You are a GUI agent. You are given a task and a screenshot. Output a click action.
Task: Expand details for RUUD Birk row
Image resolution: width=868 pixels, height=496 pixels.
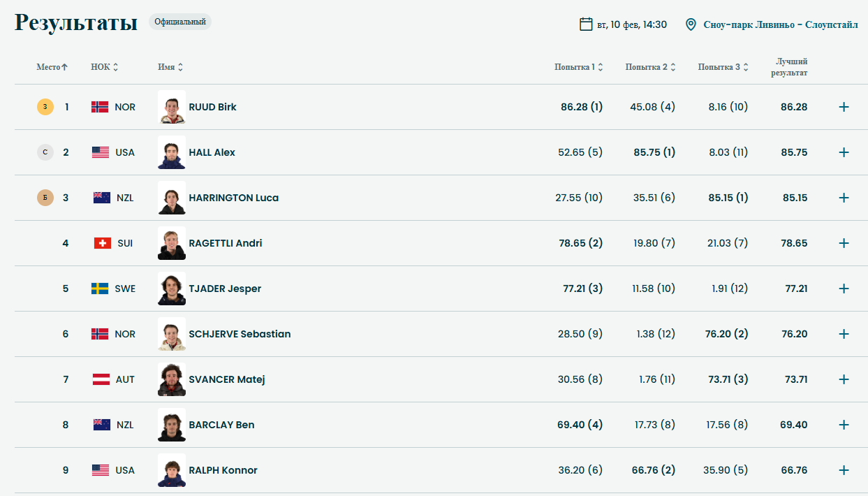click(844, 107)
